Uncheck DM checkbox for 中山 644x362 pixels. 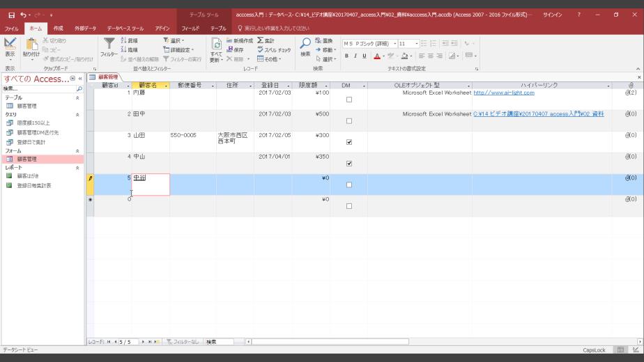(349, 164)
